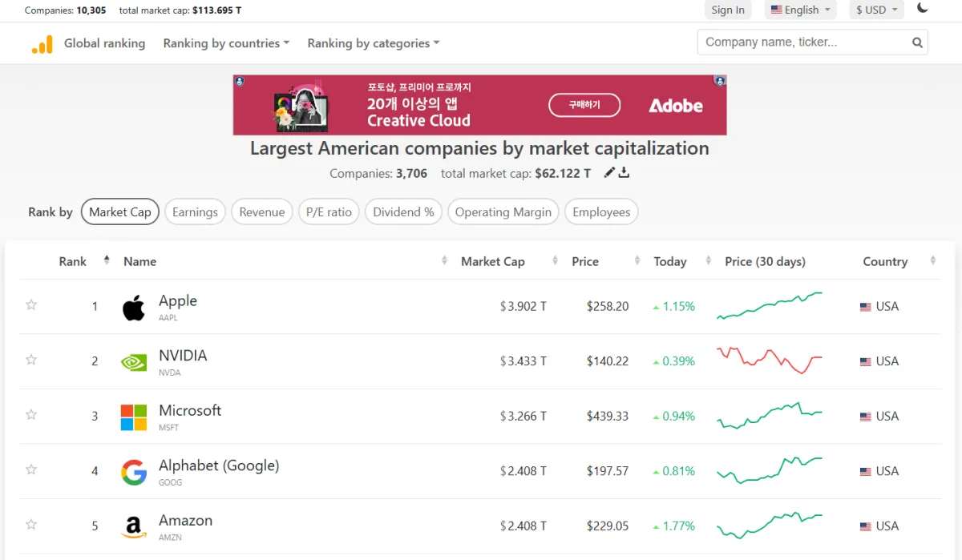Click Microsoft's 30-day price chart
Viewport: 962px width, 560px height.
(770, 416)
